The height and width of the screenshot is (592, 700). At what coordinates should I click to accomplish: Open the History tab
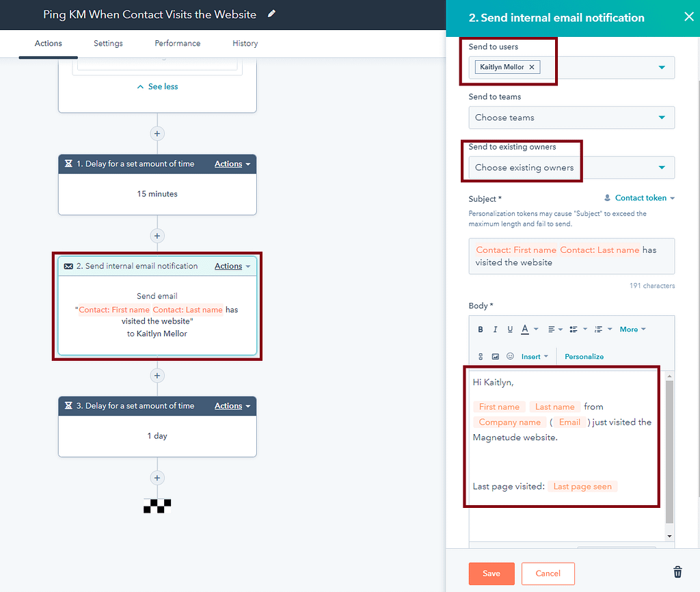tap(245, 43)
